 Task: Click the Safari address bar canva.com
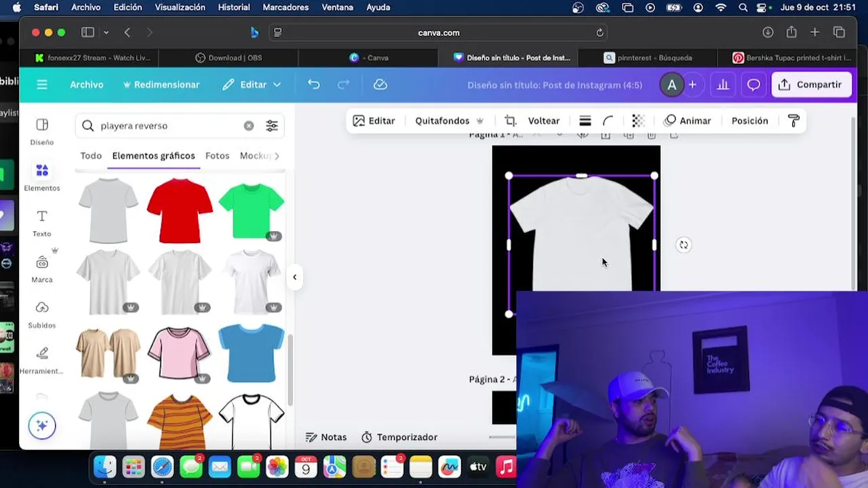[x=439, y=33]
